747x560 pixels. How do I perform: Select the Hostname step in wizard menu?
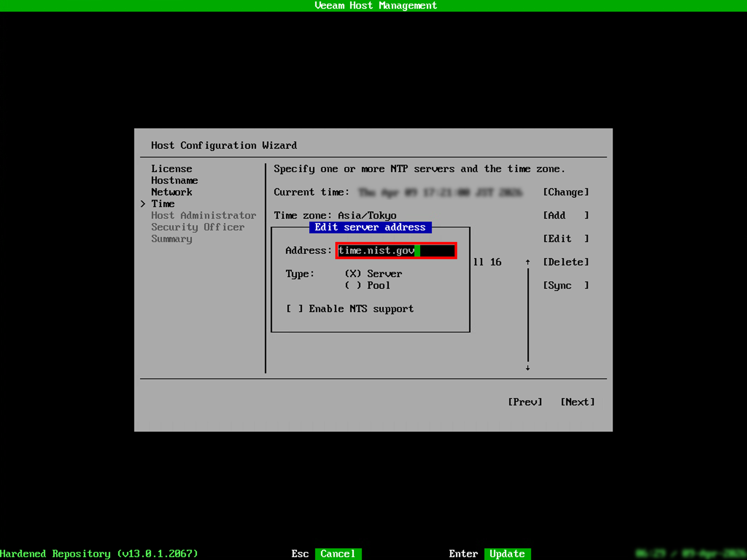pyautogui.click(x=174, y=180)
